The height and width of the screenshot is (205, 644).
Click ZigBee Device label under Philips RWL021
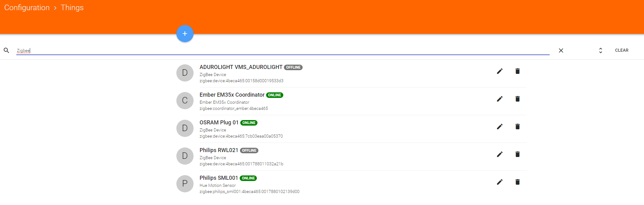tap(213, 158)
